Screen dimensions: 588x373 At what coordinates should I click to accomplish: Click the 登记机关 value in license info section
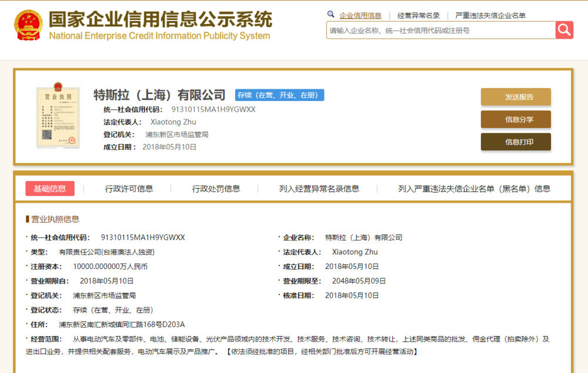104,295
